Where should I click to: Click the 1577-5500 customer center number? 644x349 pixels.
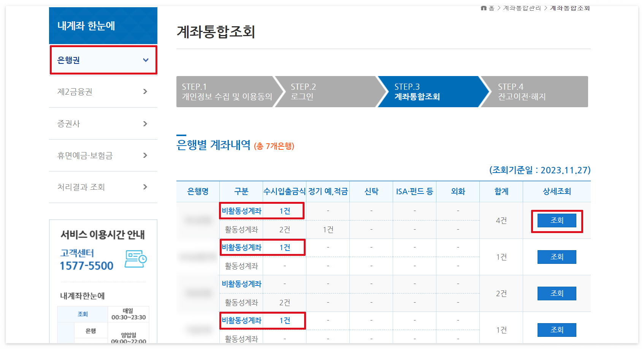point(86,265)
